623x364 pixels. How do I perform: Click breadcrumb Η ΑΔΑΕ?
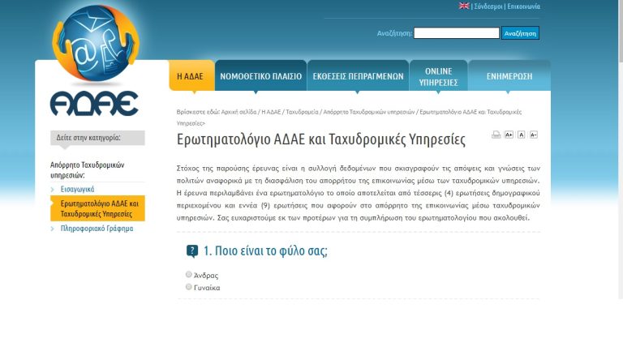pos(271,112)
